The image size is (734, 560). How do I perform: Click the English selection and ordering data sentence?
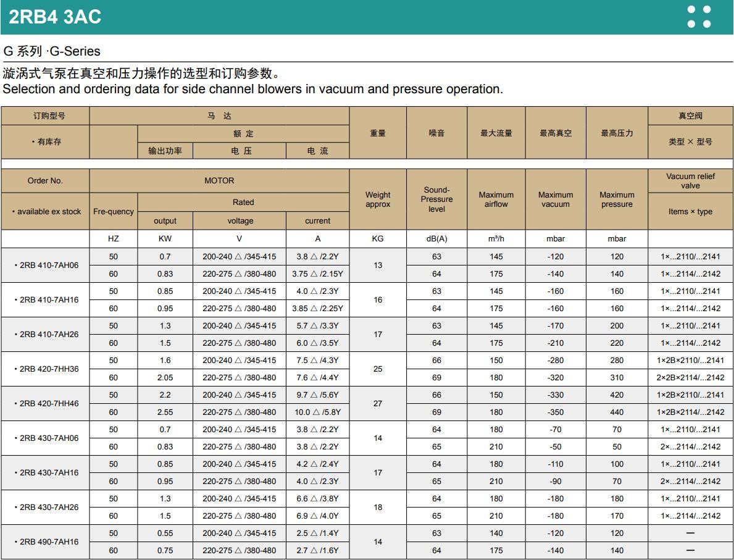252,89
